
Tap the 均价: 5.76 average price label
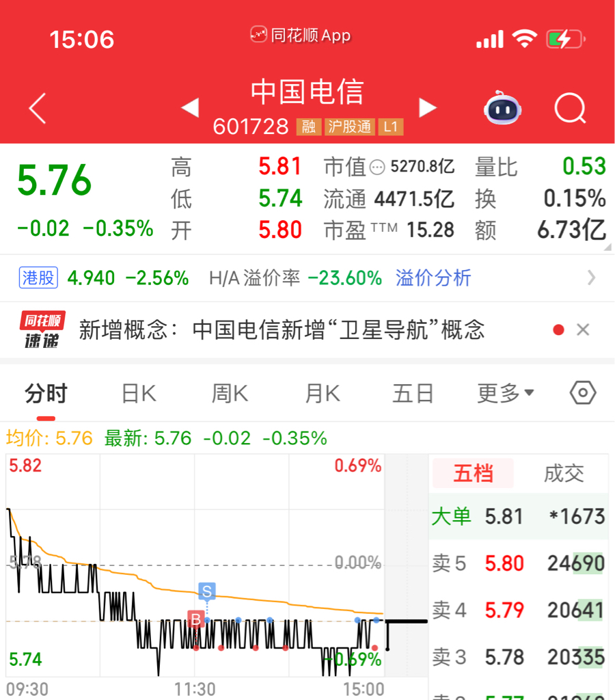tap(49, 438)
